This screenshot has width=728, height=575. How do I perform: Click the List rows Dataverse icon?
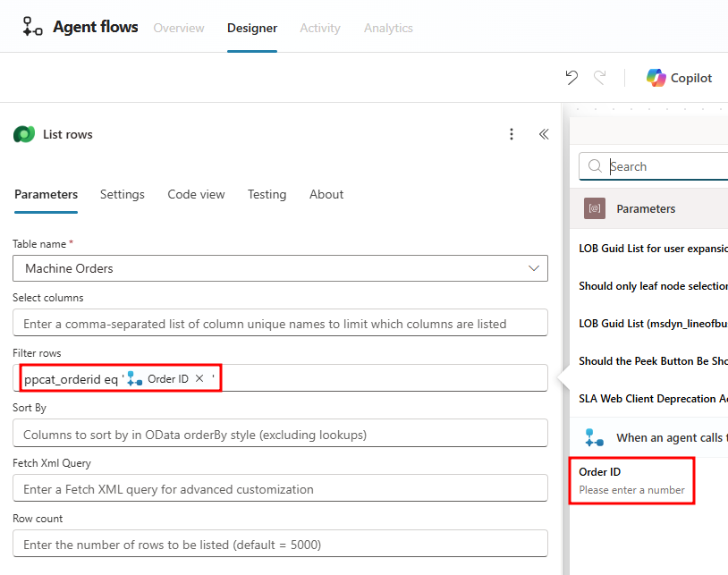pyautogui.click(x=24, y=135)
